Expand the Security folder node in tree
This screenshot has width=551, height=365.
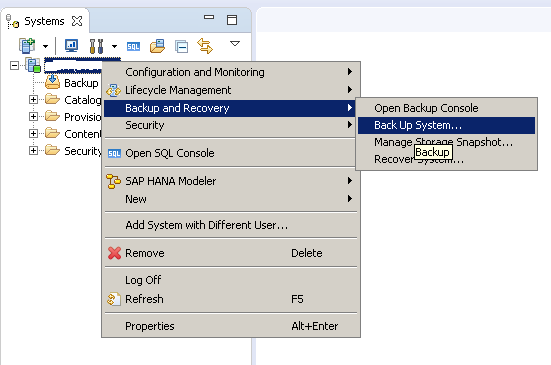click(33, 150)
